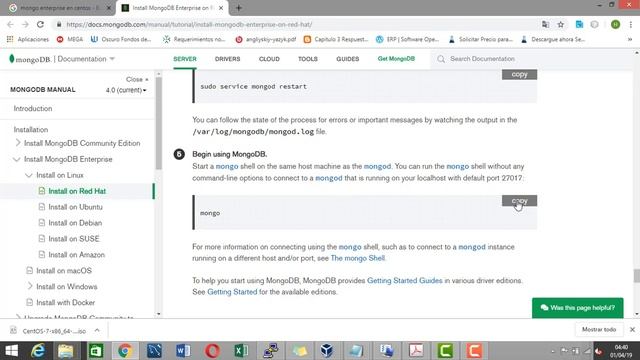This screenshot has height=360, width=640.
Task: Click the page vertical scrollbar thumb
Action: coord(636,276)
